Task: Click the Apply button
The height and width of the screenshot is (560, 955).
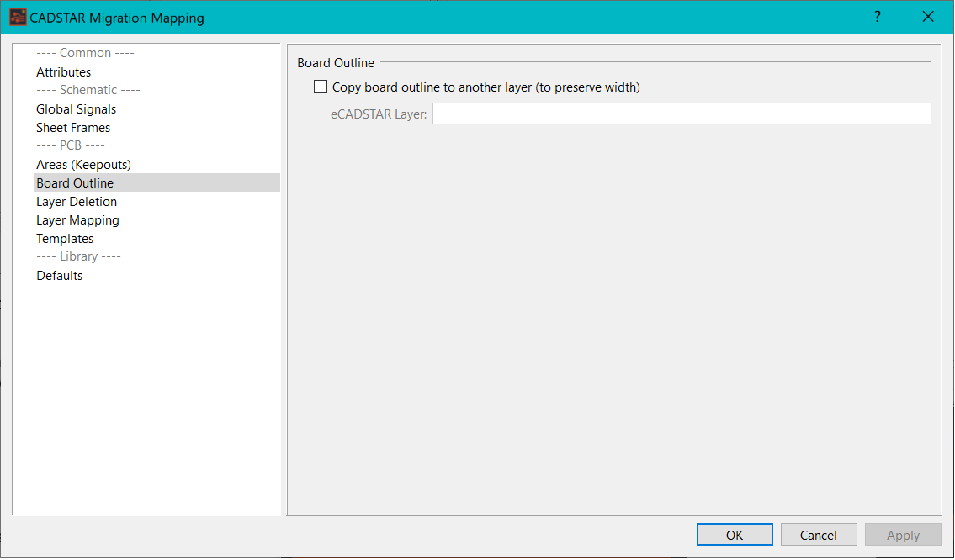Action: coord(903,535)
